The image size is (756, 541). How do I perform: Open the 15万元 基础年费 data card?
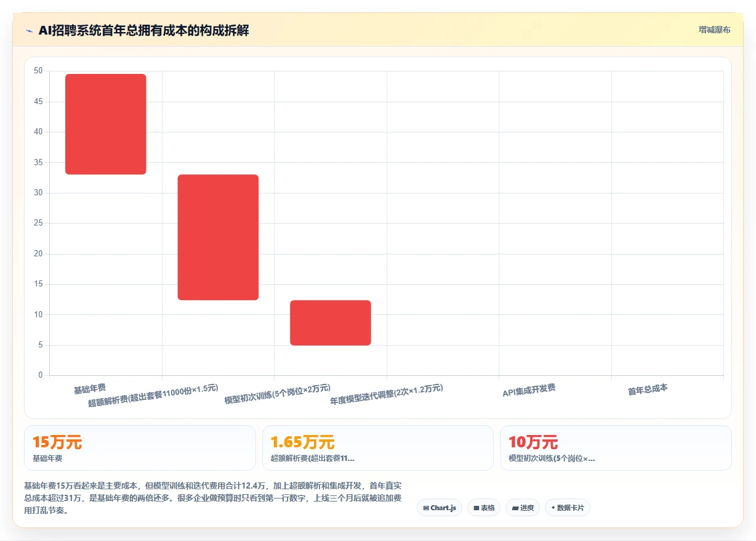140,448
